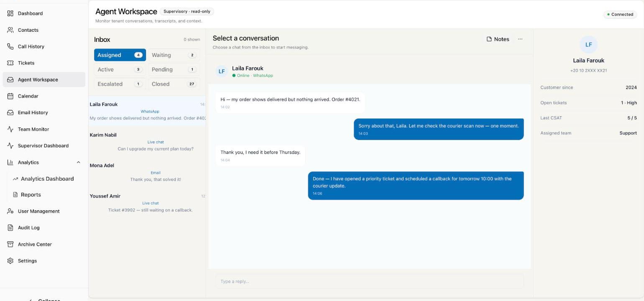Screen dimensions: 644x301
Task: Select the Escalated inbox filter
Action: [x=120, y=84]
